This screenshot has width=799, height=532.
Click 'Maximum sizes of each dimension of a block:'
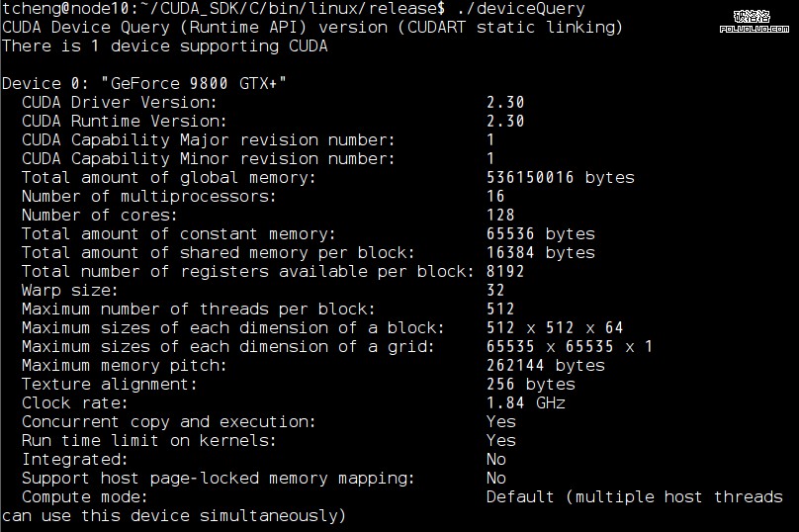tap(232, 328)
